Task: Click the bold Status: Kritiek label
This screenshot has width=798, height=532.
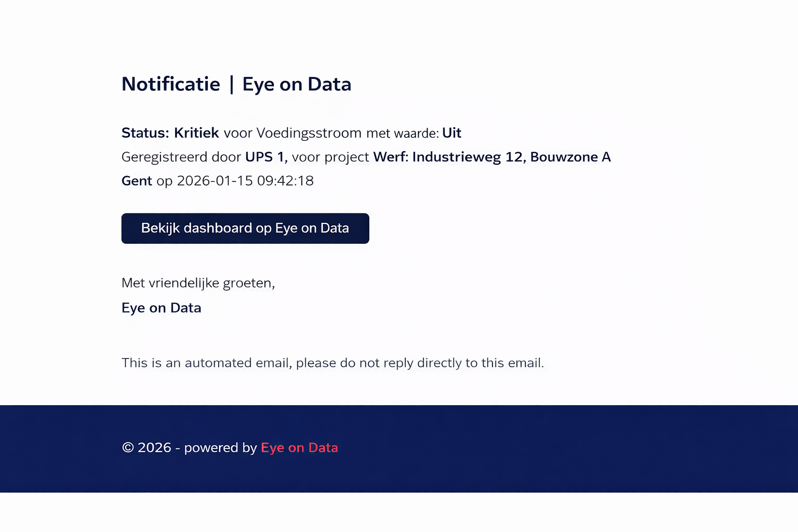Action: pos(170,133)
